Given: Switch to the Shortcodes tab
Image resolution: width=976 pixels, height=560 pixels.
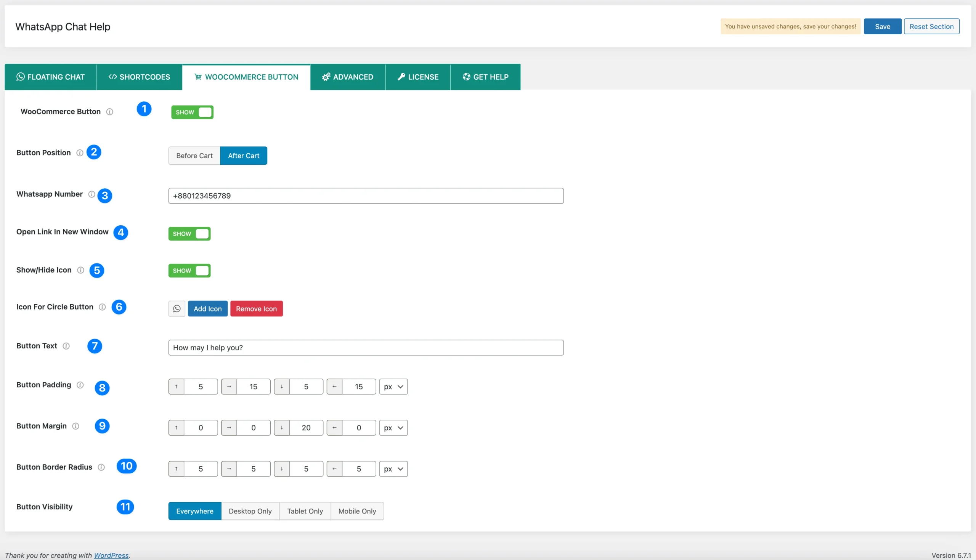Looking at the screenshot, I should tap(139, 77).
